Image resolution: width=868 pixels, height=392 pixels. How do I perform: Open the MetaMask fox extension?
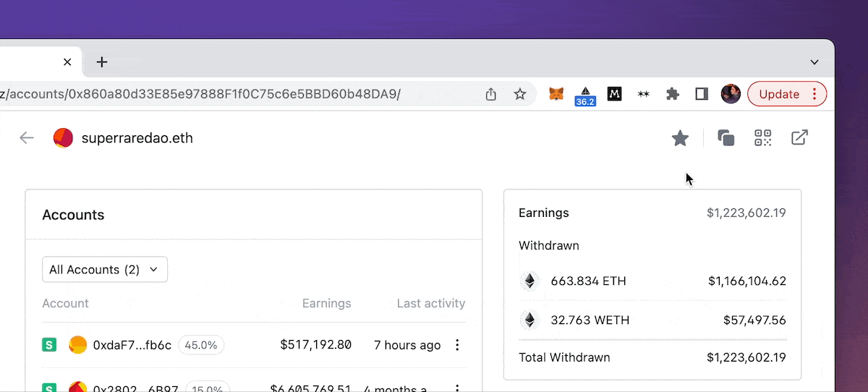556,94
